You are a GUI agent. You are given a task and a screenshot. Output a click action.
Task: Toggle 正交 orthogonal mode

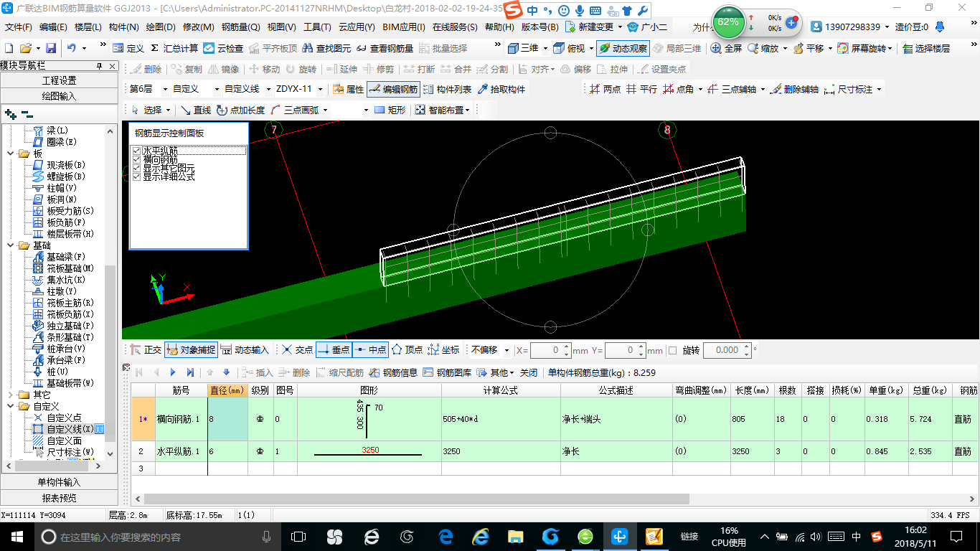146,350
